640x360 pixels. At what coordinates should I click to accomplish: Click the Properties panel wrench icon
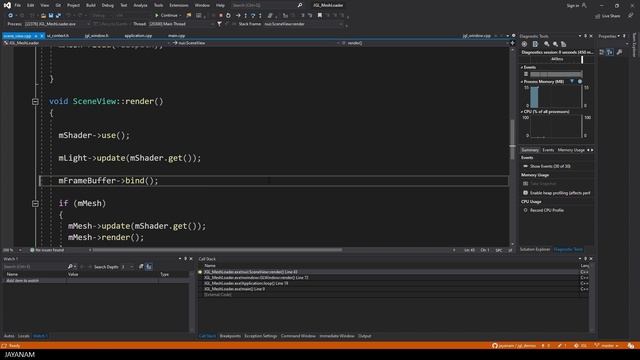[x=619, y=52]
